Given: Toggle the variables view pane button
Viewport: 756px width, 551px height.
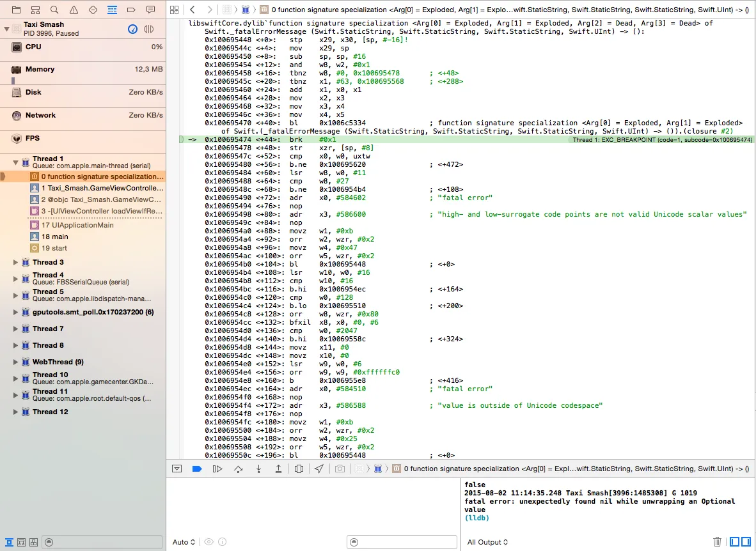Looking at the screenshot, I should click(734, 541).
